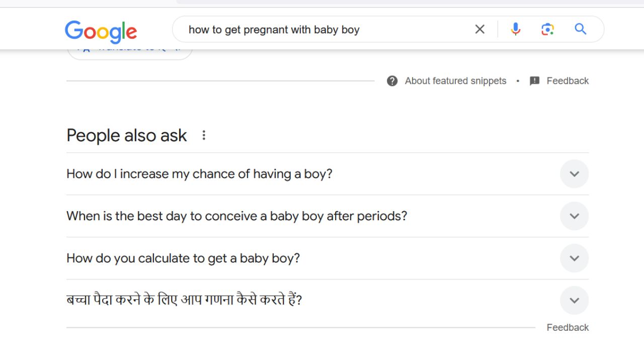This screenshot has height=362, width=644.
Task: Select the question text about calculating a baby boy
Action: pos(183,258)
